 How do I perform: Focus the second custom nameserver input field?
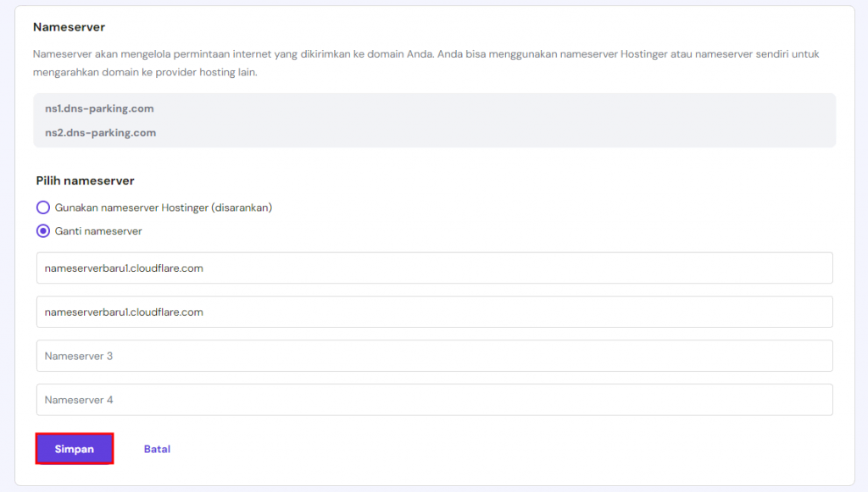point(434,312)
